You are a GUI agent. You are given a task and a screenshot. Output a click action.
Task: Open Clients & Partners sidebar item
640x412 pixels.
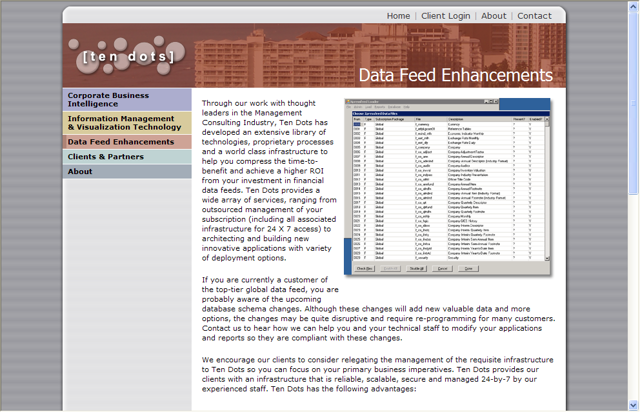127,157
